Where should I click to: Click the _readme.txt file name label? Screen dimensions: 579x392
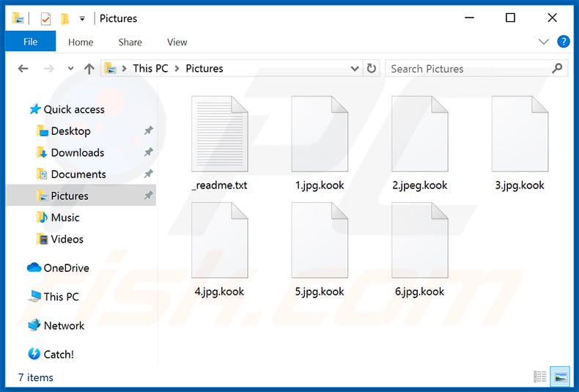coord(220,185)
